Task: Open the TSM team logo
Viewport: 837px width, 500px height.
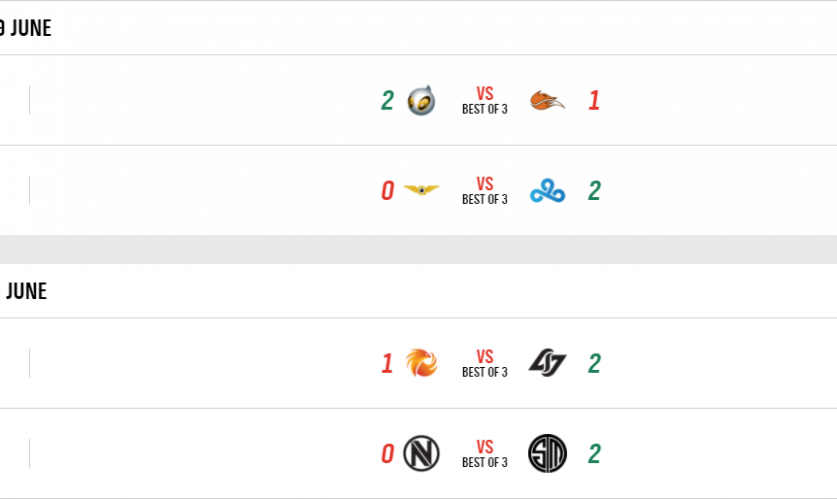Action: pyautogui.click(x=547, y=454)
